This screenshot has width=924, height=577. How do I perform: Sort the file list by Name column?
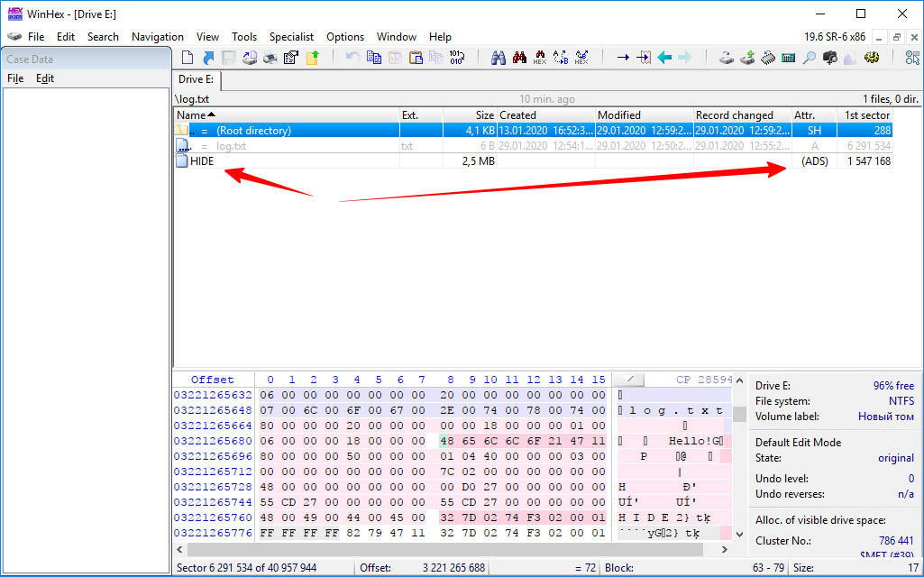tap(287, 114)
